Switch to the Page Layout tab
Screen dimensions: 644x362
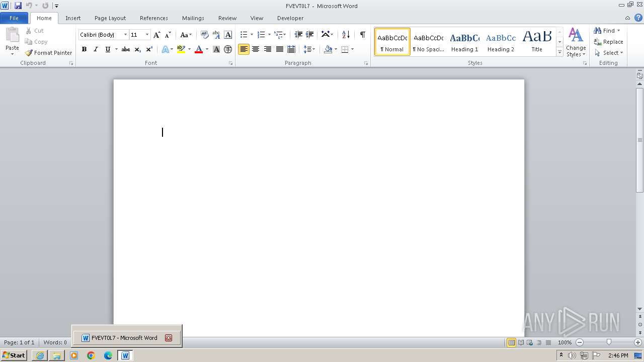point(110,18)
